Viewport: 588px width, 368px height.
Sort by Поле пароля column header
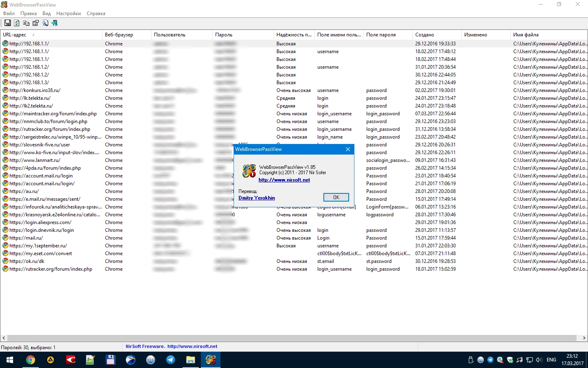point(388,35)
